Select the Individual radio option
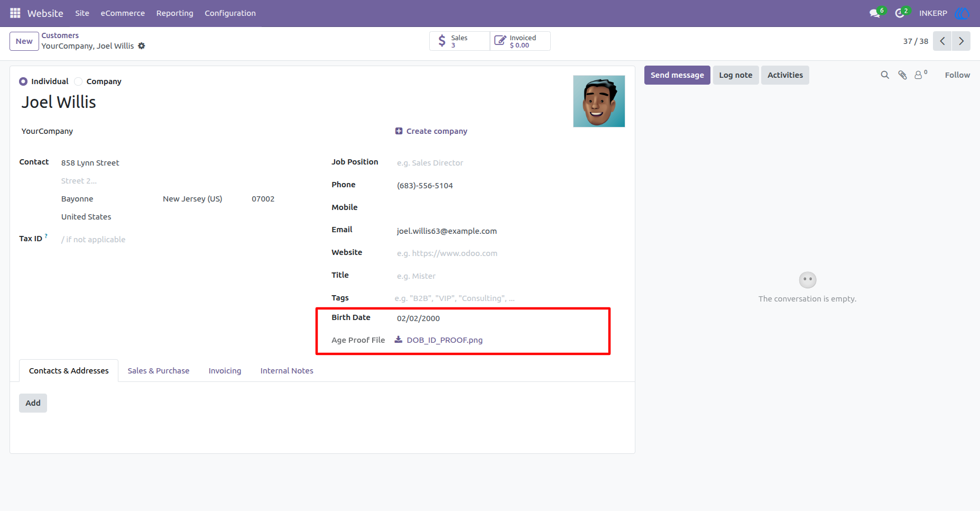 (x=23, y=81)
